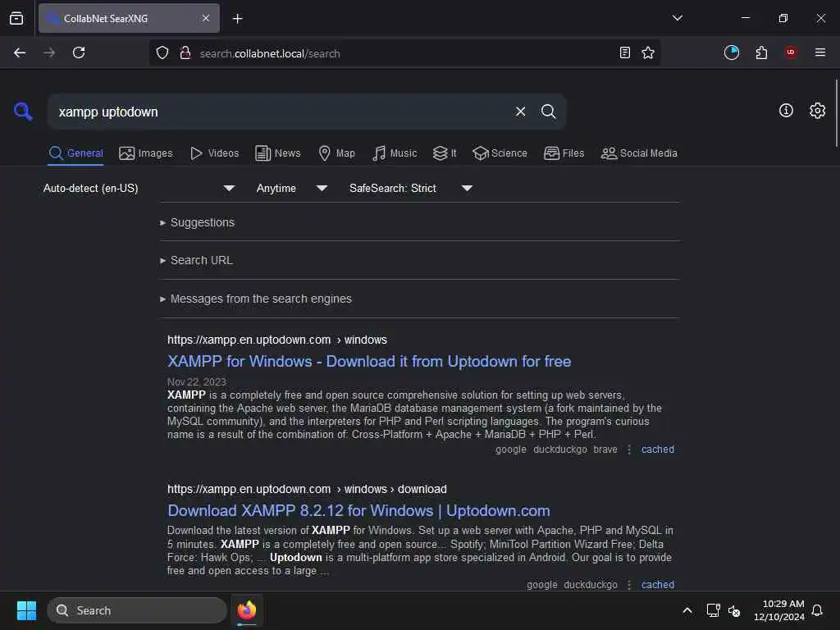The width and height of the screenshot is (840, 630).
Task: Bookmark this page with star icon
Action: [x=648, y=53]
